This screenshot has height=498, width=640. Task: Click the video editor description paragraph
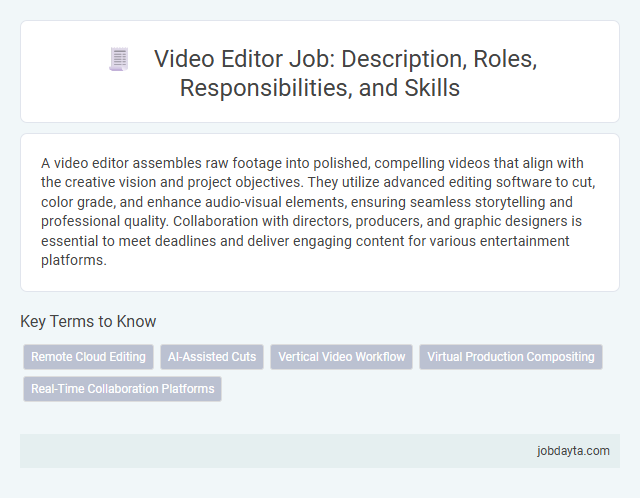tap(318, 211)
